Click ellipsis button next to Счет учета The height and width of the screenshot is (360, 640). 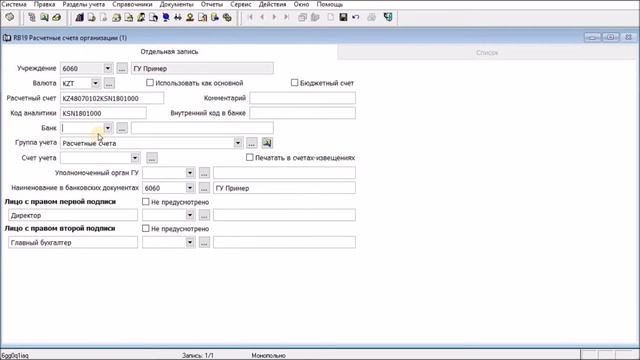152,158
